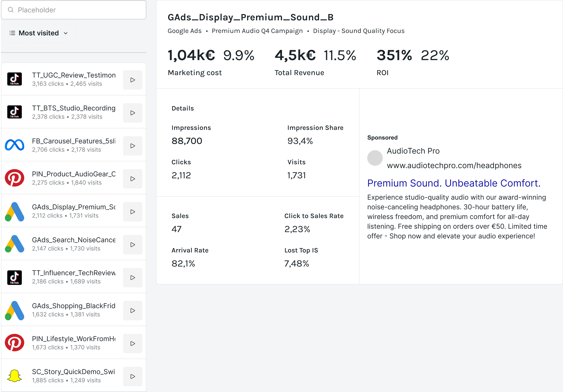Click the list view icon beside Most visited
The width and height of the screenshot is (563, 392).
[x=12, y=33]
